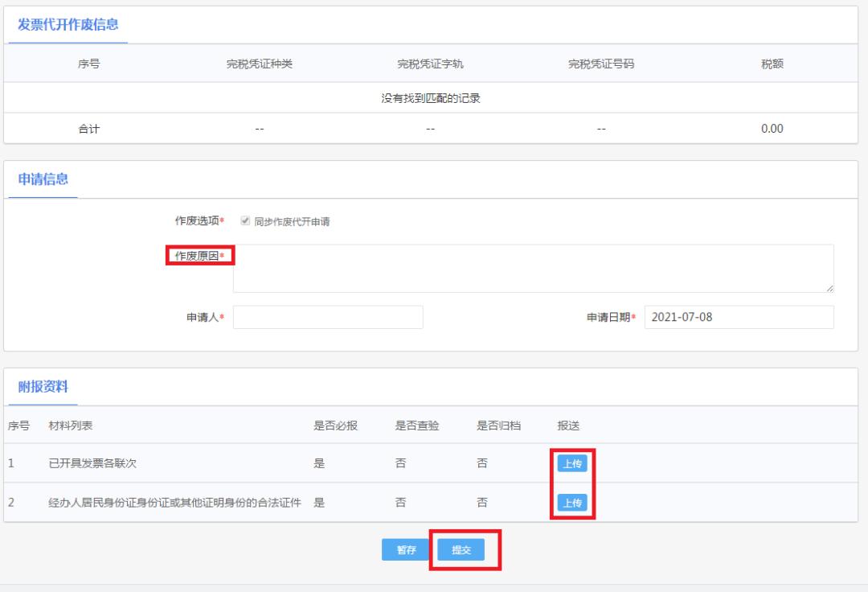Click the 没有找到匹配的记录 empty record message
The height and width of the screenshot is (592, 868).
[x=434, y=95]
